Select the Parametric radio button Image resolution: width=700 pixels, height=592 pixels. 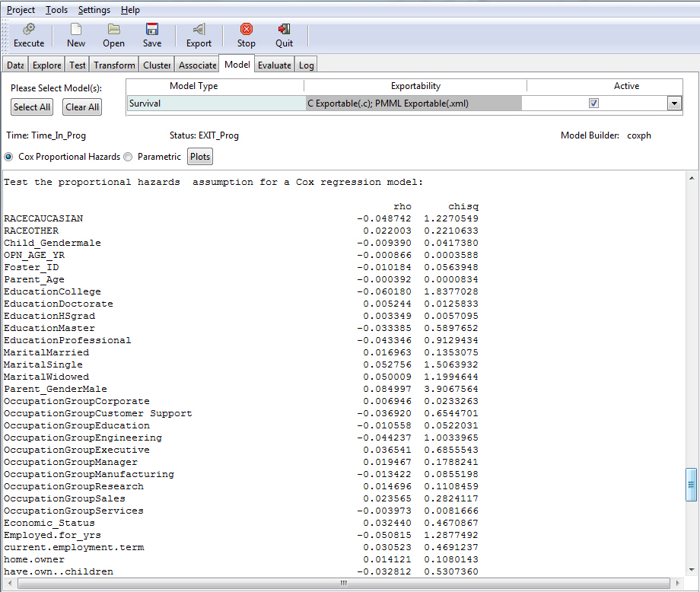tap(128, 157)
